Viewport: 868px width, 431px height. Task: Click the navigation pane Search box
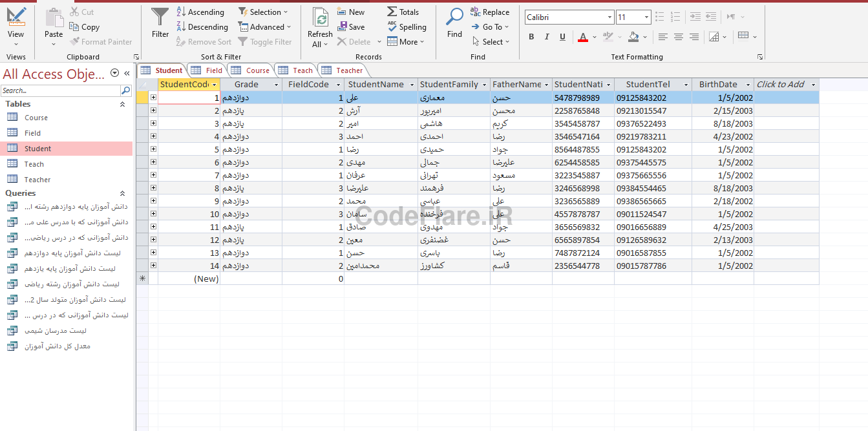61,90
